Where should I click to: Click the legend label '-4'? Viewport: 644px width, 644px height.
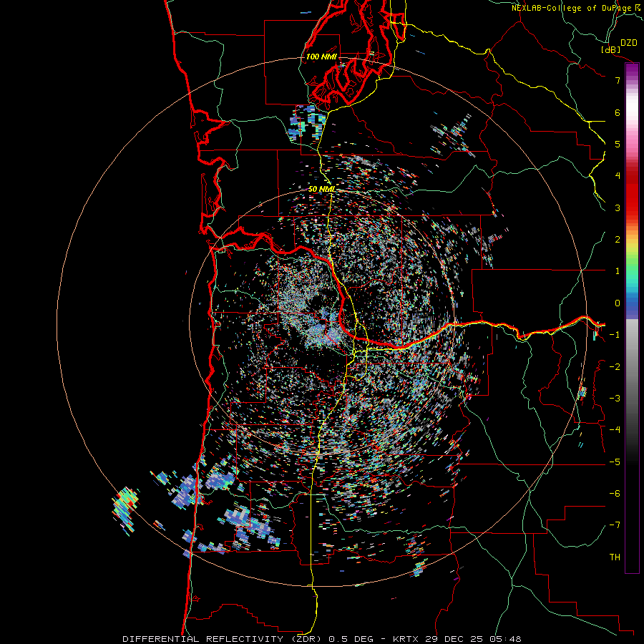coord(615,429)
